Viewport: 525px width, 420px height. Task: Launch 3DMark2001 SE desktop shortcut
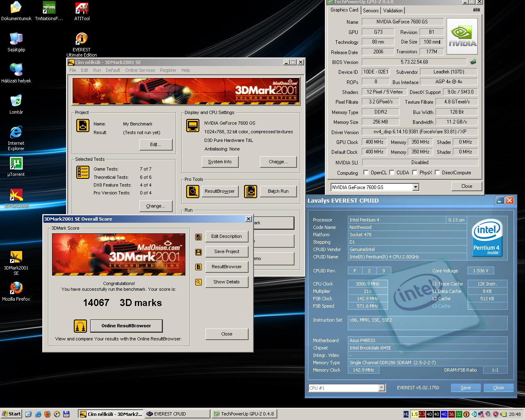point(16,263)
